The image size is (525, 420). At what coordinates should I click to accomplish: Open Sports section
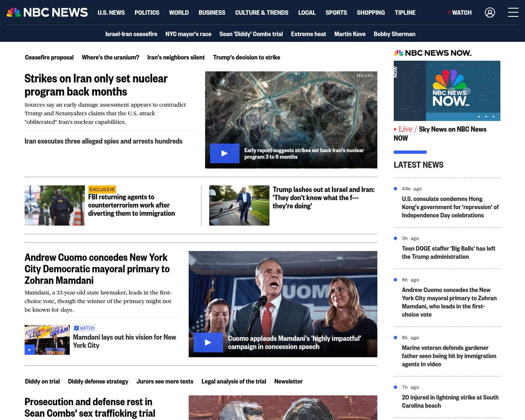coord(336,13)
